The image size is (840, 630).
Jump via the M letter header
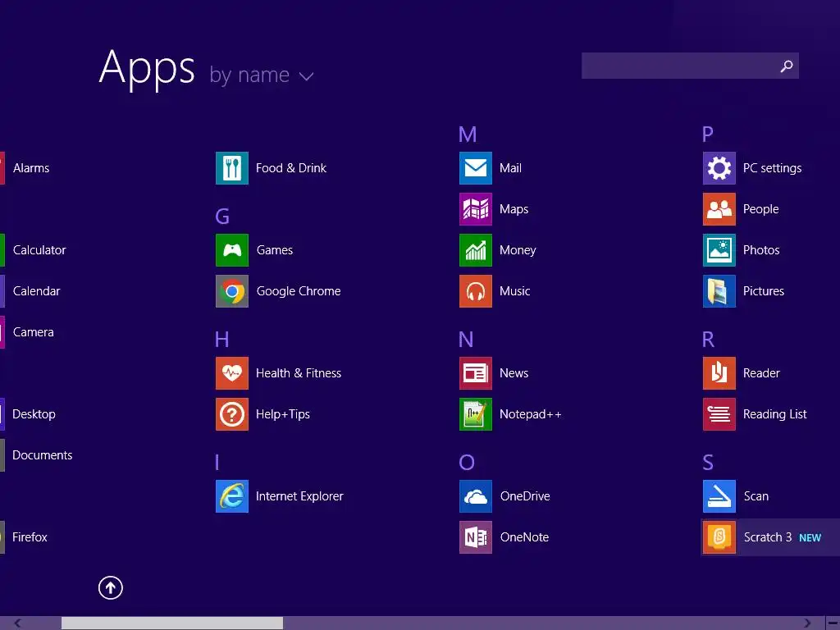[468, 134]
